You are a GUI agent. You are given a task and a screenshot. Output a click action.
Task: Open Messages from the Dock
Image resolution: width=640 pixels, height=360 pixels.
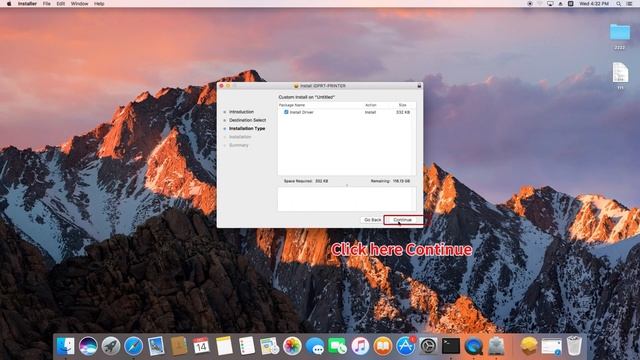[x=315, y=346]
